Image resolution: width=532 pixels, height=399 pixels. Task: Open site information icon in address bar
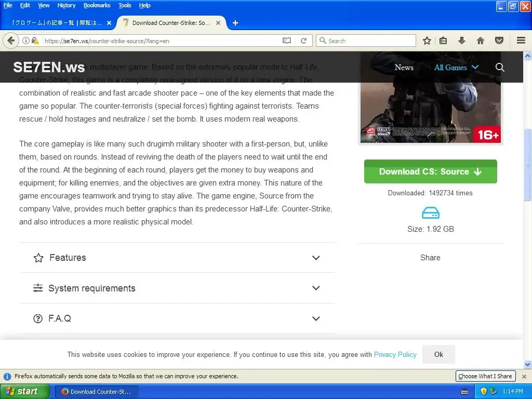point(26,41)
